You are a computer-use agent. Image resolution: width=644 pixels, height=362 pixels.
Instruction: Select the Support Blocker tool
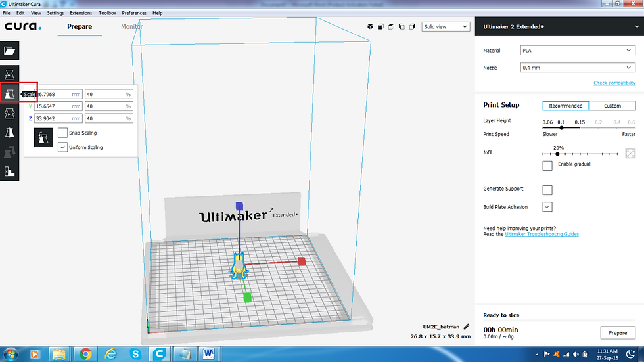click(x=9, y=171)
